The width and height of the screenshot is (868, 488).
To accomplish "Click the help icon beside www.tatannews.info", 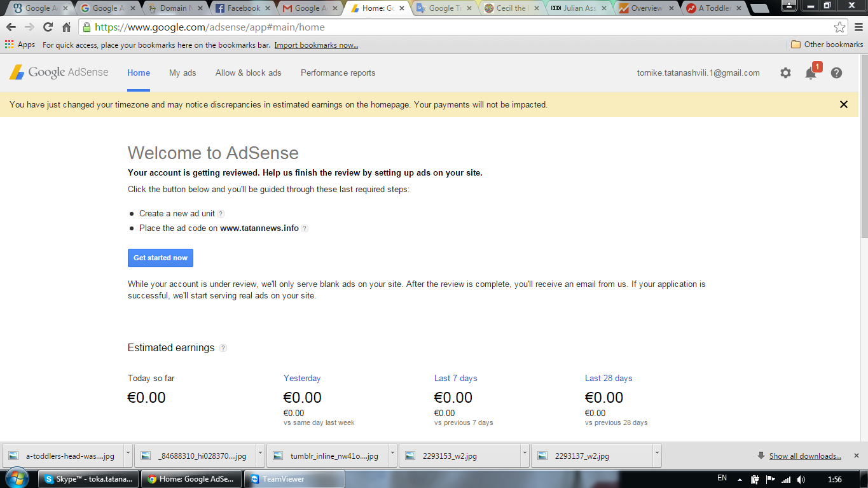I will (x=305, y=228).
